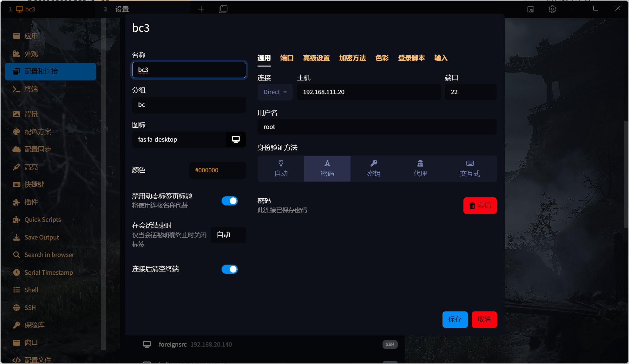Open the 配色方案 sidebar section
This screenshot has height=364, width=629.
coord(37,131)
